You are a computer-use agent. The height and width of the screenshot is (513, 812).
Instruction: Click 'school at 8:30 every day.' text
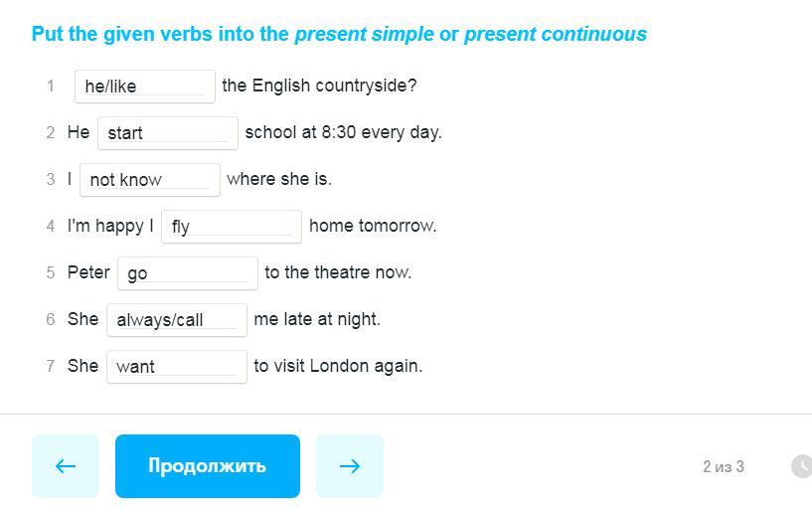coord(343,132)
